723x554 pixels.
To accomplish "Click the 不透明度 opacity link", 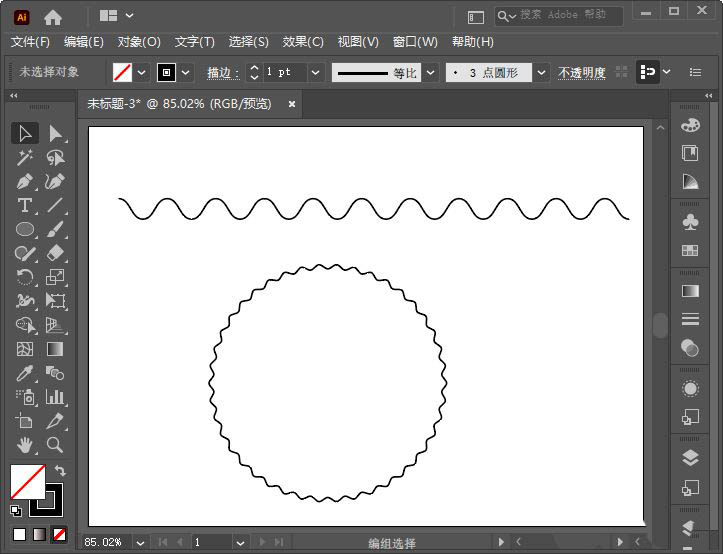I will [581, 73].
